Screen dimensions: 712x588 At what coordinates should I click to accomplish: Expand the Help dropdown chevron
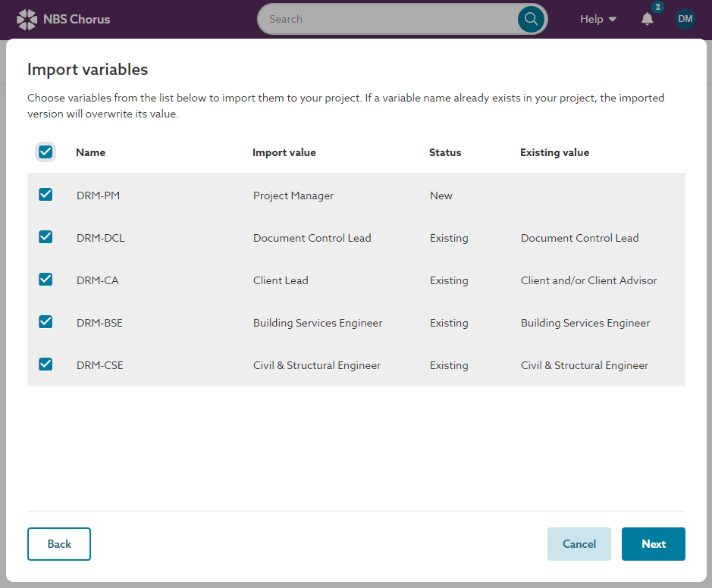point(614,19)
